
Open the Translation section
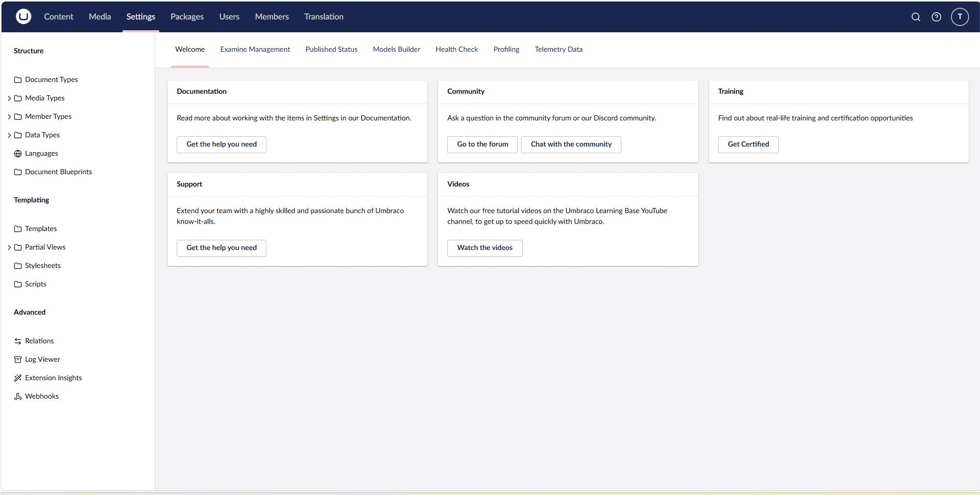click(324, 16)
